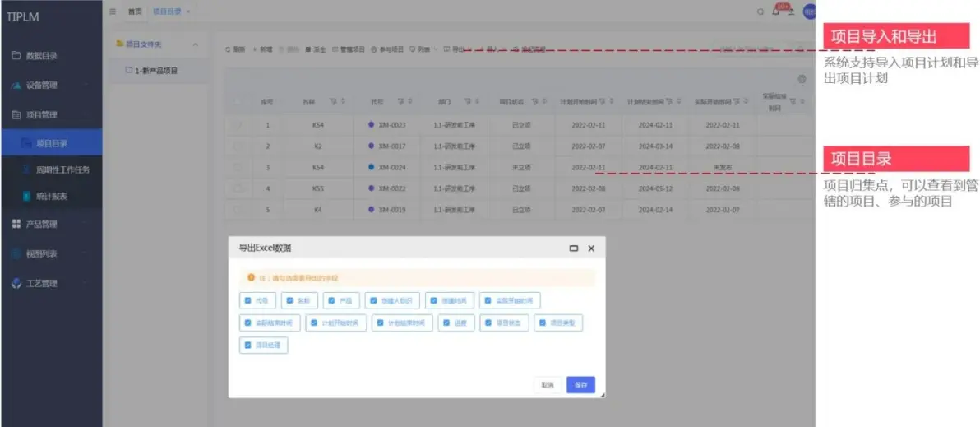Switch to the 首页 tab
This screenshot has width=980, height=427.
pos(134,12)
